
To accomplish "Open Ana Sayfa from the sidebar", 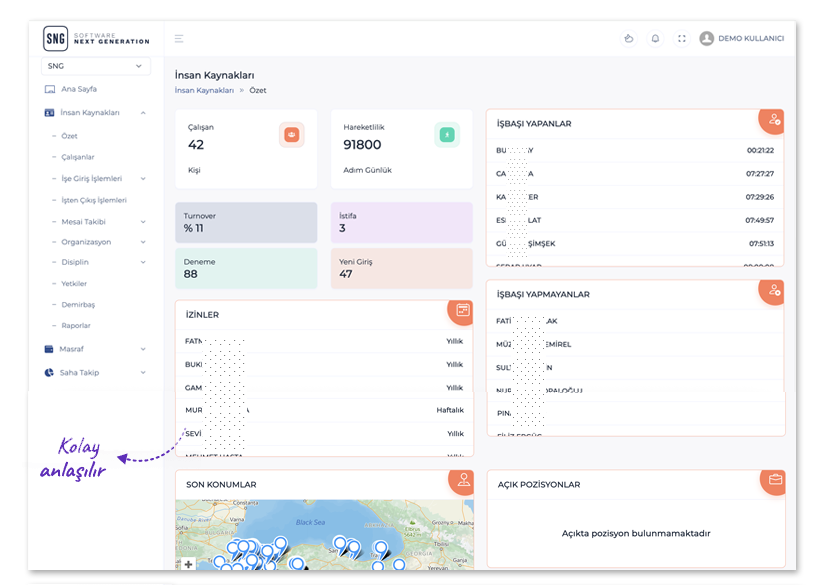I will click(x=78, y=89).
